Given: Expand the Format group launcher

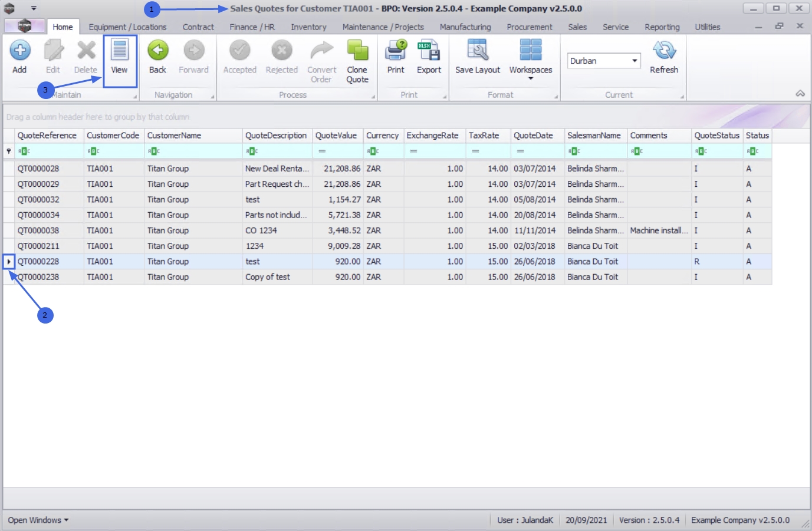Looking at the screenshot, I should [556, 97].
